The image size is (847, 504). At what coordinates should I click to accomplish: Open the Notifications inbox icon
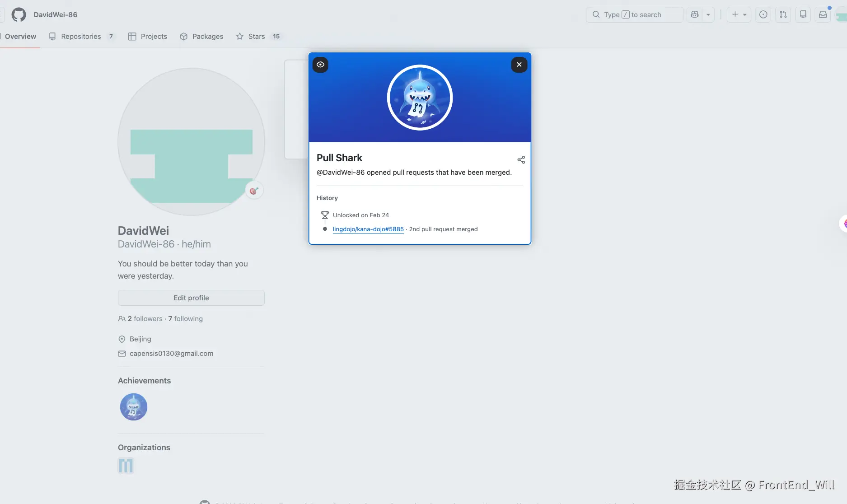point(823,14)
